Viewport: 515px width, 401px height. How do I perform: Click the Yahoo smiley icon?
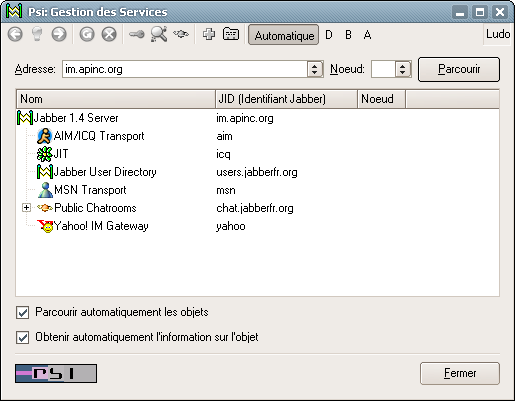coord(45,226)
